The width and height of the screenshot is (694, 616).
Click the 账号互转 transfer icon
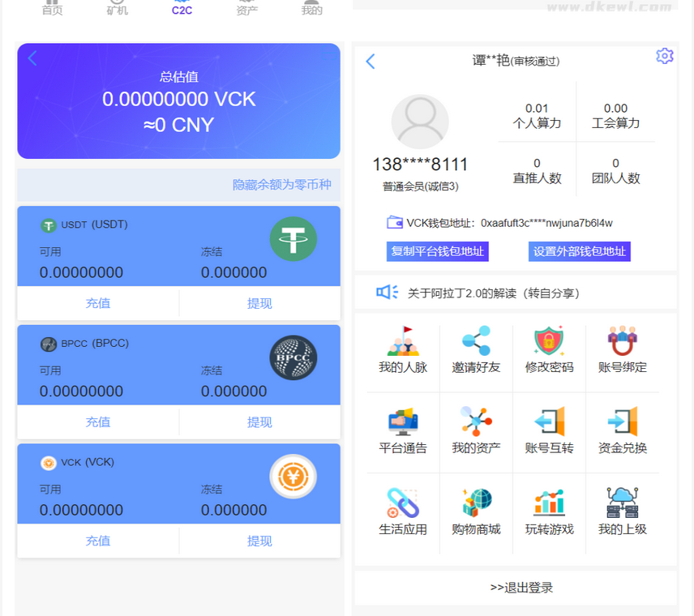549,422
